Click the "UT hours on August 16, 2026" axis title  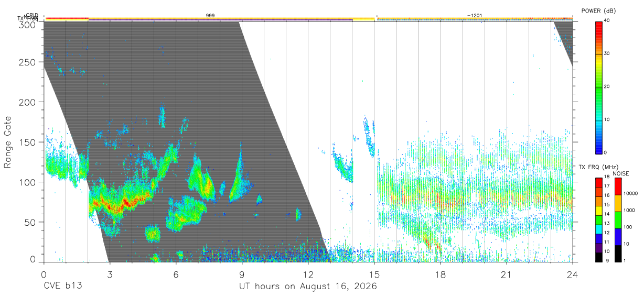308,287
